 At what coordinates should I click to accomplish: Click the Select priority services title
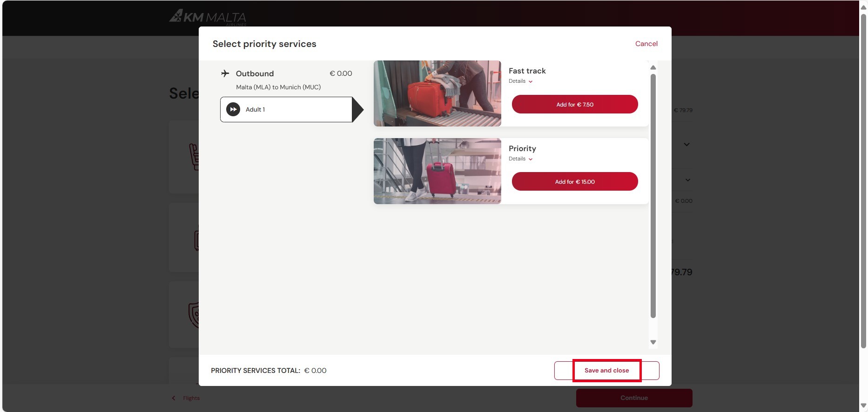(x=264, y=44)
